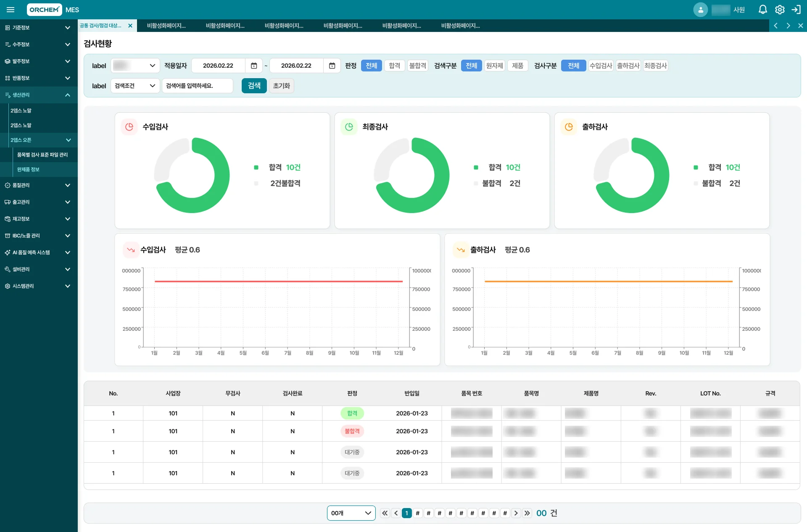The image size is (807, 532).
Task: Click the notification bell icon
Action: [762, 10]
